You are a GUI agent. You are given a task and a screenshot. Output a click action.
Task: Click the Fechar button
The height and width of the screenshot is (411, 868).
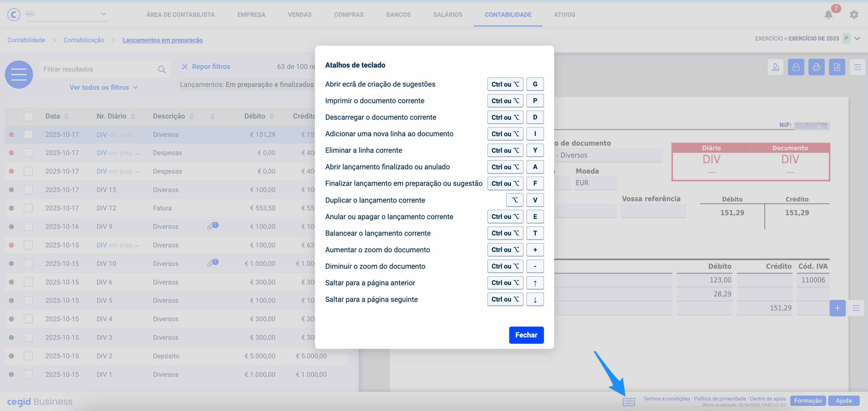coord(526,335)
